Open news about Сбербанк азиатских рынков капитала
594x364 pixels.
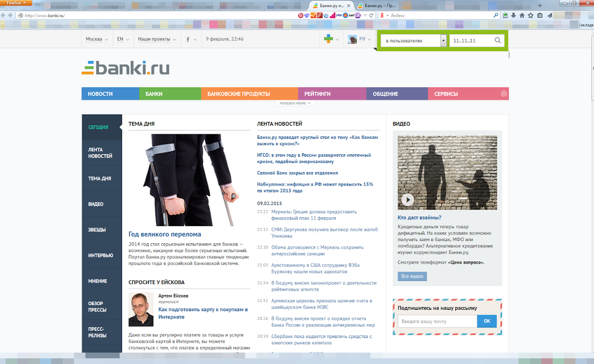click(322, 339)
